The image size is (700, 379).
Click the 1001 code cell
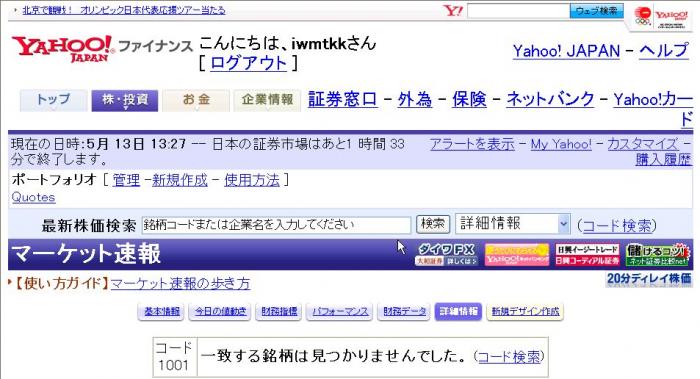(174, 357)
